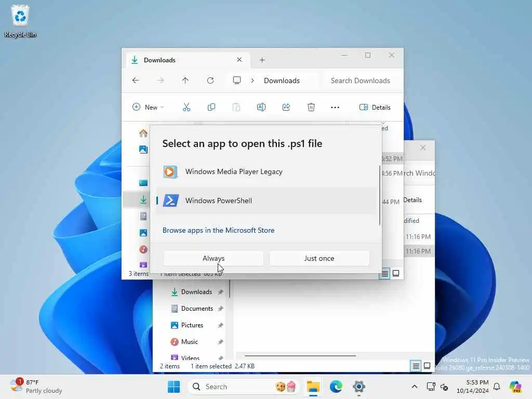Select the 11:16 PM highlighted row in back window
Screen dimensions: 532x399
click(419, 251)
